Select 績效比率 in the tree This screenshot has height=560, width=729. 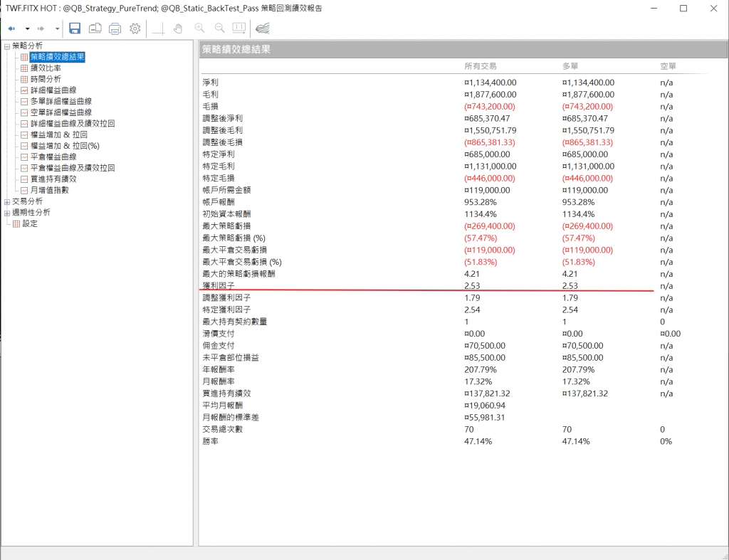coord(46,68)
